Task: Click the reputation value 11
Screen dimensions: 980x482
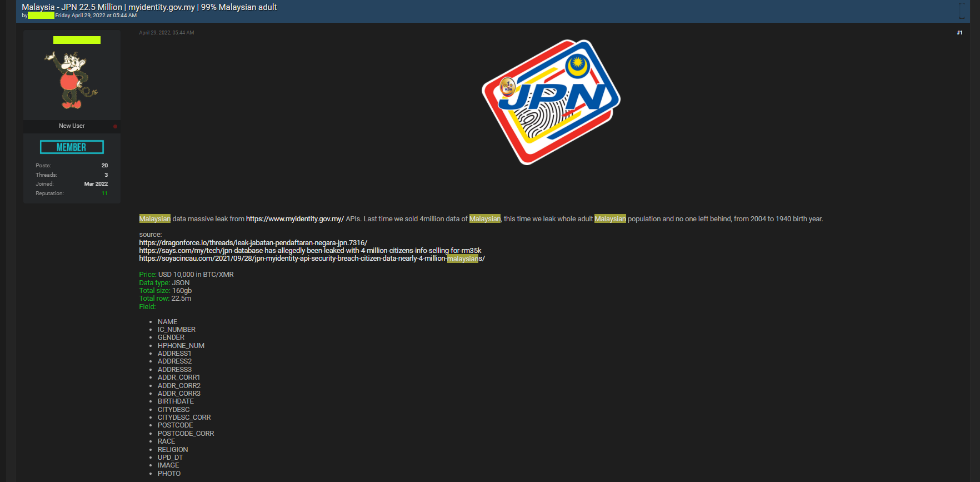Action: click(104, 193)
